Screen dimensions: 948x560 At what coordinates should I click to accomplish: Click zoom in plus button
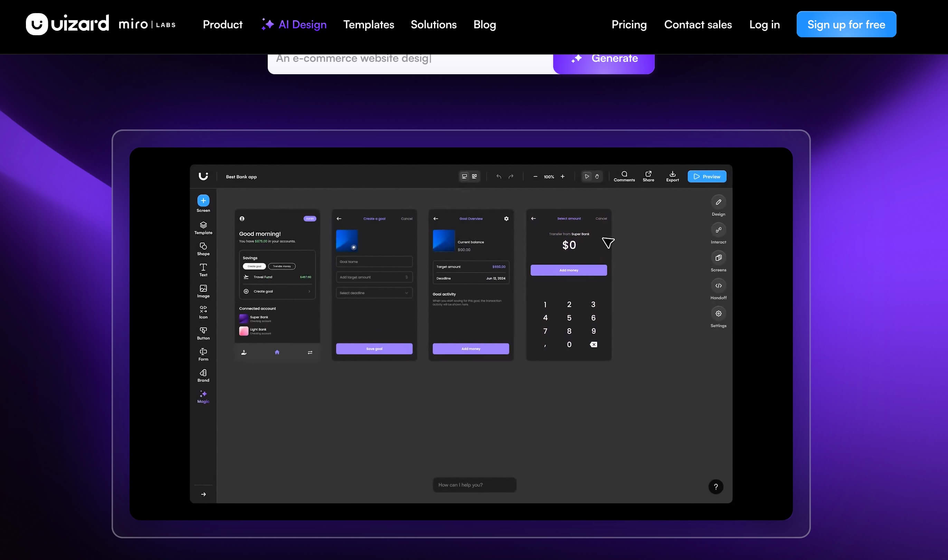coord(562,177)
